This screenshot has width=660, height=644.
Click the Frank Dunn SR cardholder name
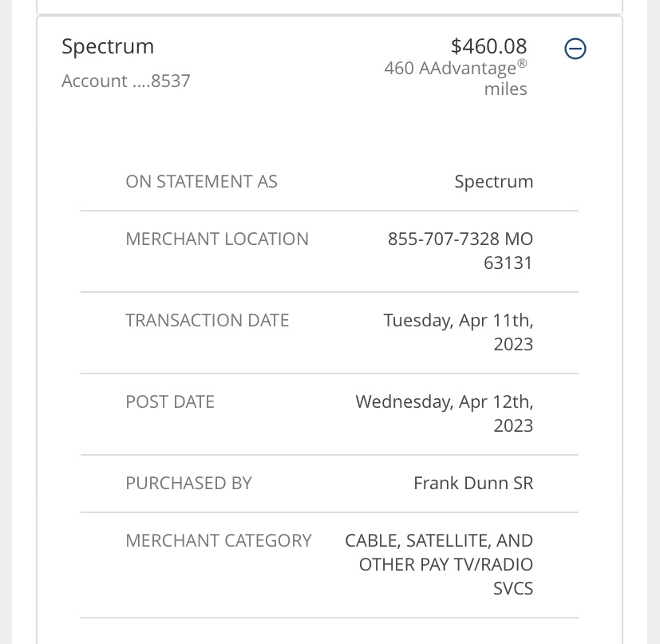tap(472, 483)
